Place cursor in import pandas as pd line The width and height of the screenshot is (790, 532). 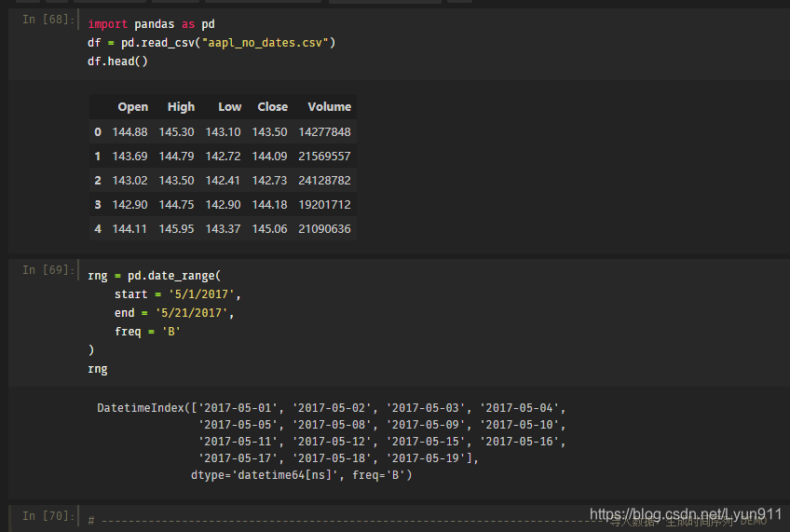[x=151, y=24]
